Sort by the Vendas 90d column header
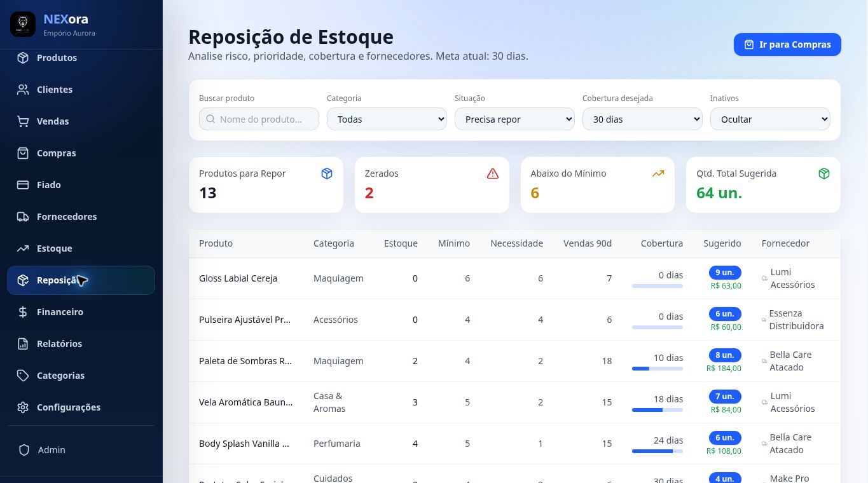868x483 pixels. coord(588,243)
